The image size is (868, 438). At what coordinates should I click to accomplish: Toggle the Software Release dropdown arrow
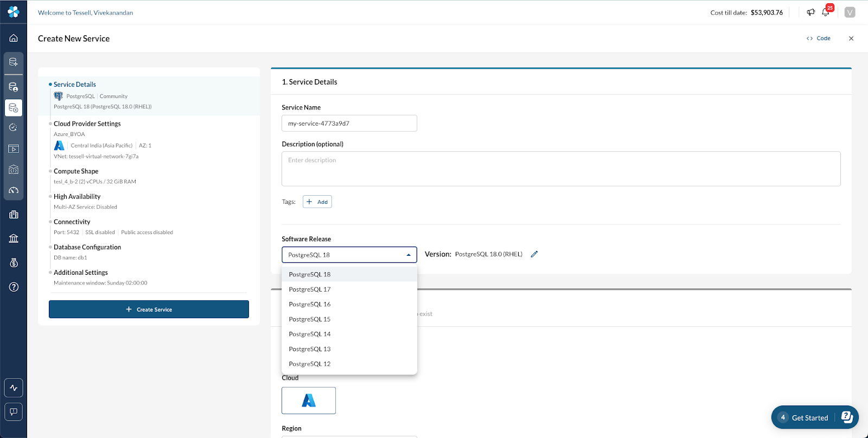[x=409, y=255]
